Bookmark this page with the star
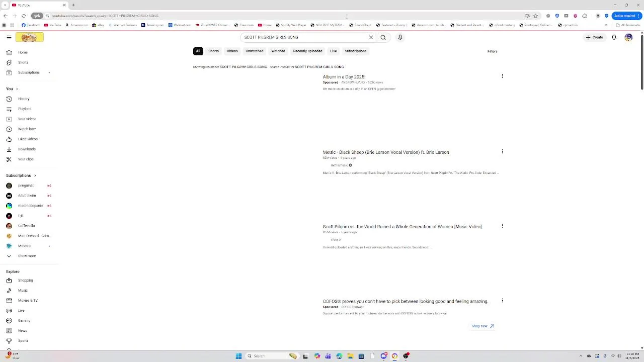This screenshot has height=362, width=644. pyautogui.click(x=535, y=16)
